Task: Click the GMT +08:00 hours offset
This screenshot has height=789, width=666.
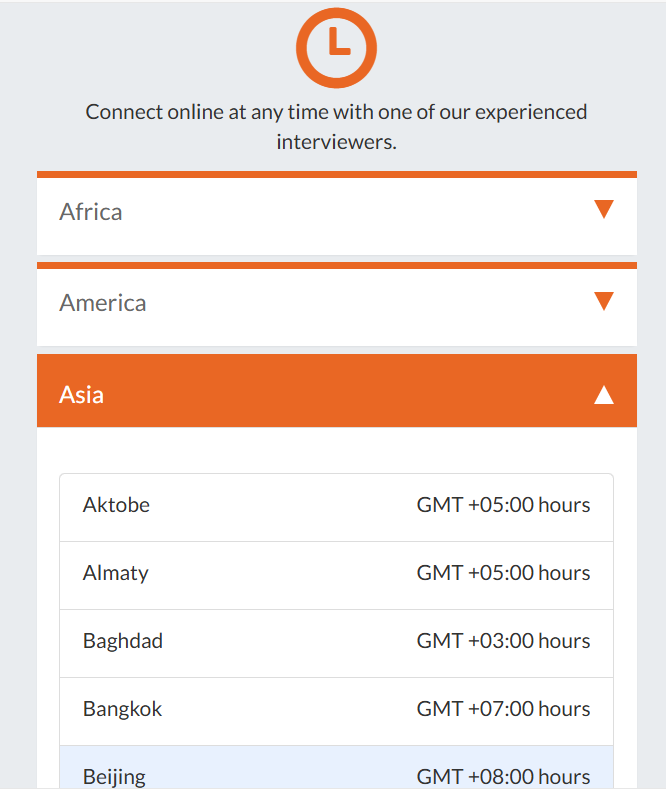Action: [x=503, y=776]
